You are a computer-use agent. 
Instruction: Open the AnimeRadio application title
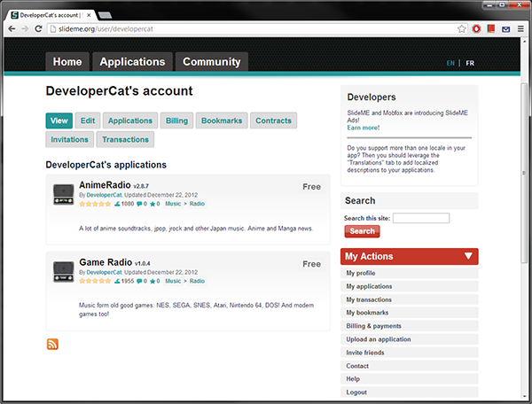(x=105, y=185)
